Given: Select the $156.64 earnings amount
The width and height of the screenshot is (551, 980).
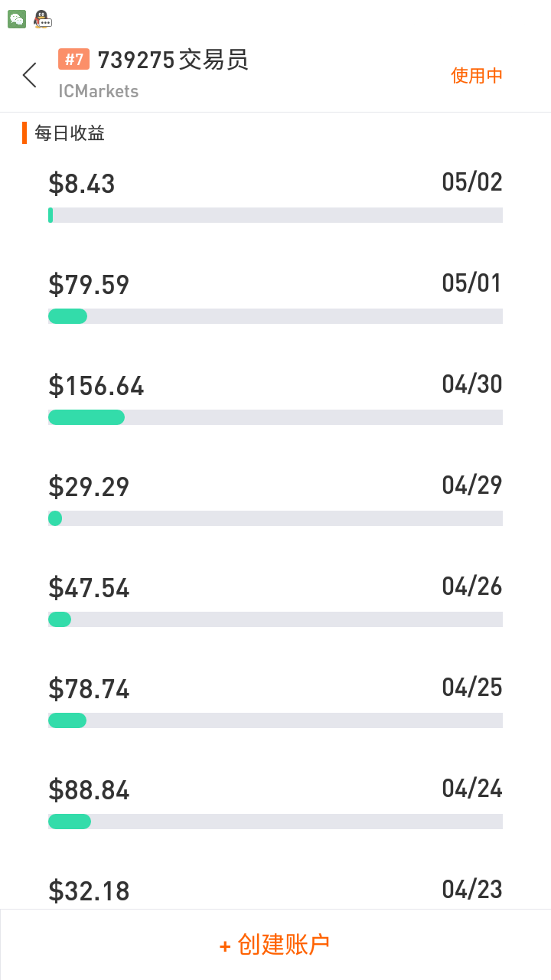Looking at the screenshot, I should pyautogui.click(x=96, y=386).
